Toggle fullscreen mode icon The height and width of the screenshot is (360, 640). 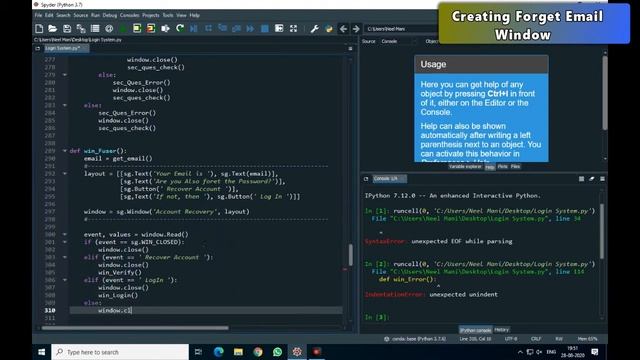[293, 29]
